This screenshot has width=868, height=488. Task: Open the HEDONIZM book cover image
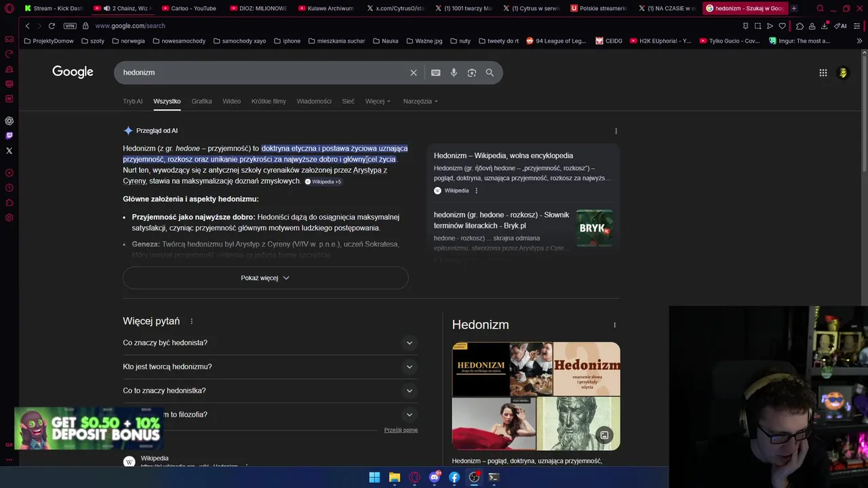tap(480, 369)
